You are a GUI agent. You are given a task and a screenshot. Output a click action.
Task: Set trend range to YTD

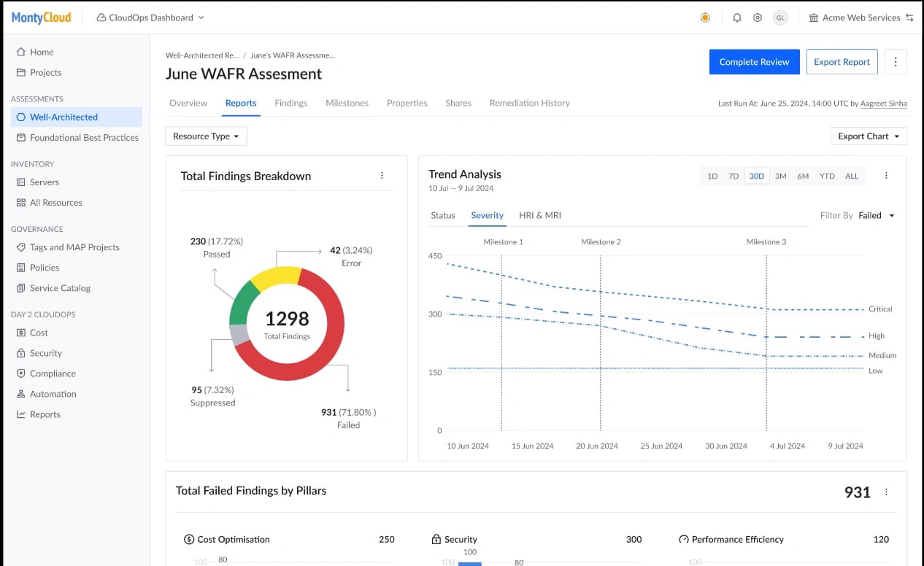coord(826,176)
